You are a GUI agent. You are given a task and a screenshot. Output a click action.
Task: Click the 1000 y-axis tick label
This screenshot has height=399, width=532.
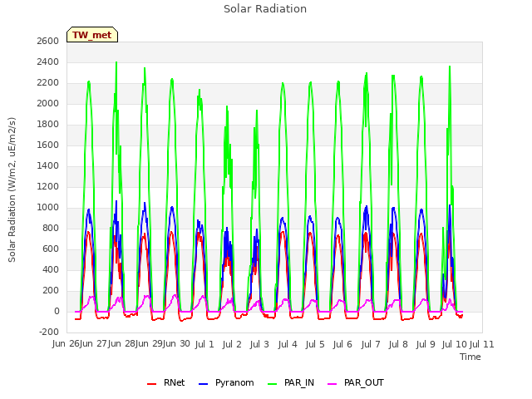[48, 208]
